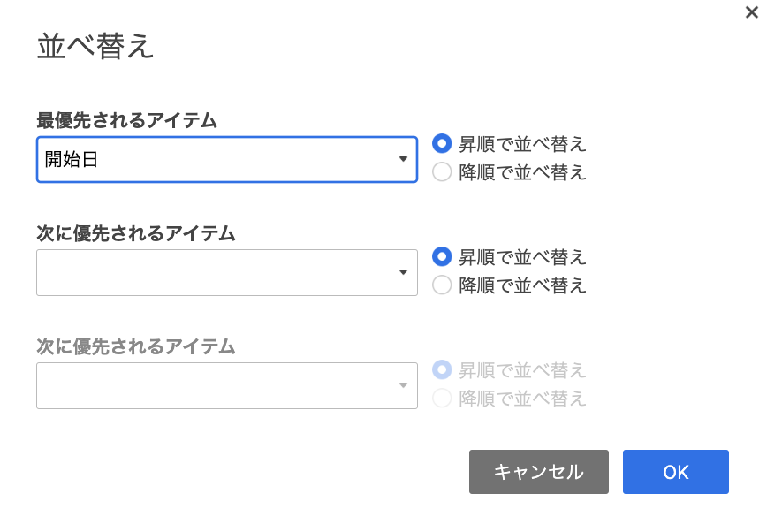Select 昇順で並べ替え radio for 最優先されるアイテム

(442, 144)
